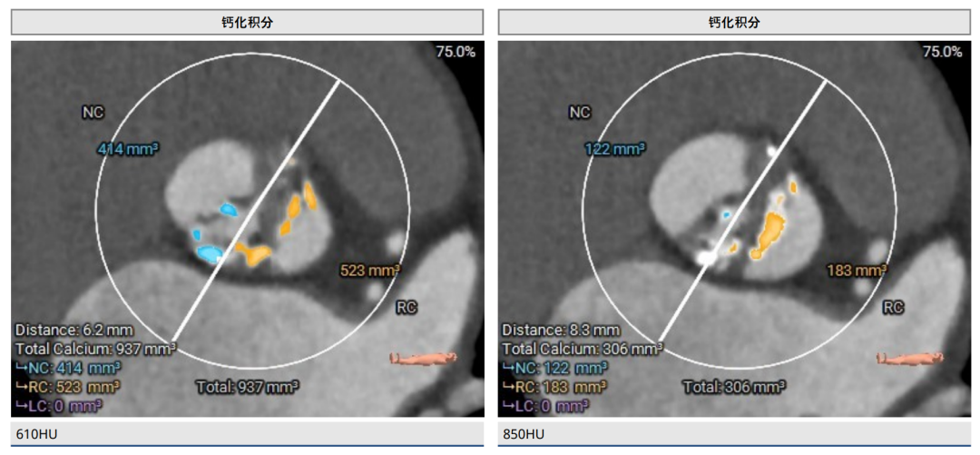Image resolution: width=980 pixels, height=455 pixels.
Task: Click the 'LC: 0 mm³' line in right panel
Action: coord(545,406)
